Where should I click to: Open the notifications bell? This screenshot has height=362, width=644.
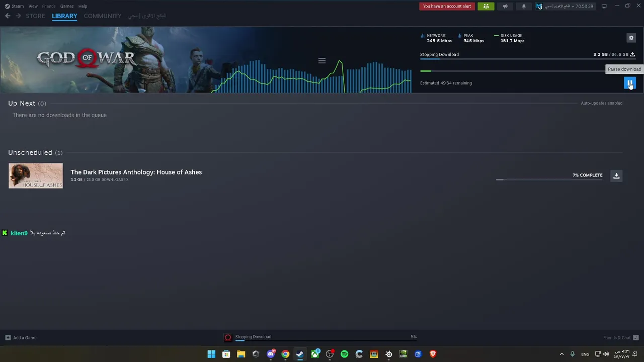(523, 6)
